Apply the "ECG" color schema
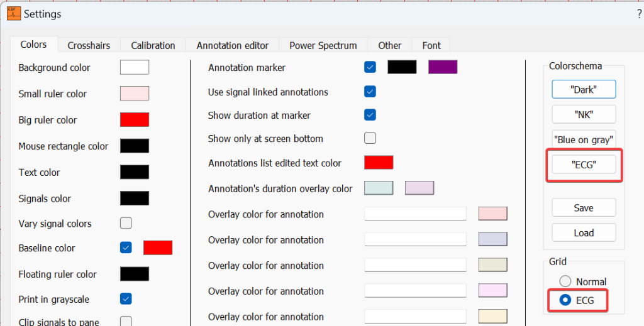 click(x=583, y=165)
